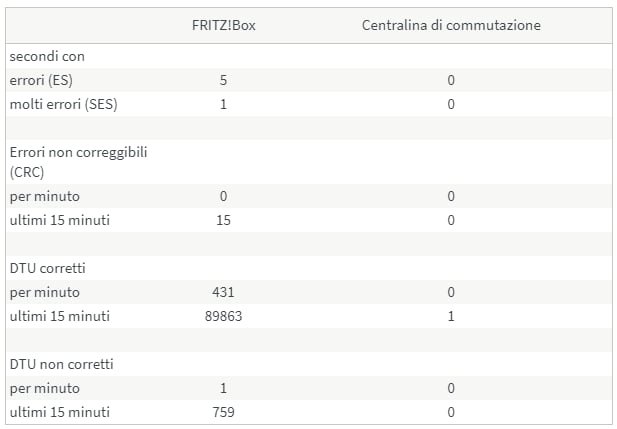This screenshot has height=429, width=617.
Task: Select "ultimi 15 minuti" label under DTU non corretti
Action: 60,412
